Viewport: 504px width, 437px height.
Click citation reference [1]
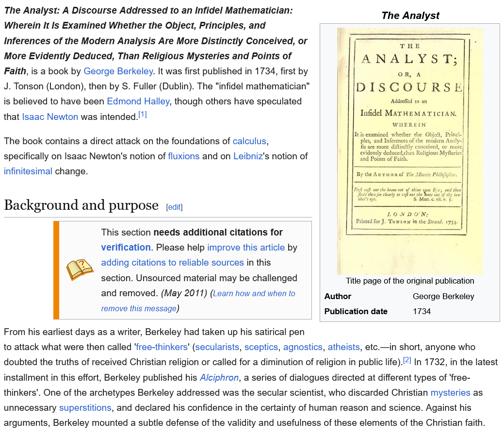pos(143,115)
